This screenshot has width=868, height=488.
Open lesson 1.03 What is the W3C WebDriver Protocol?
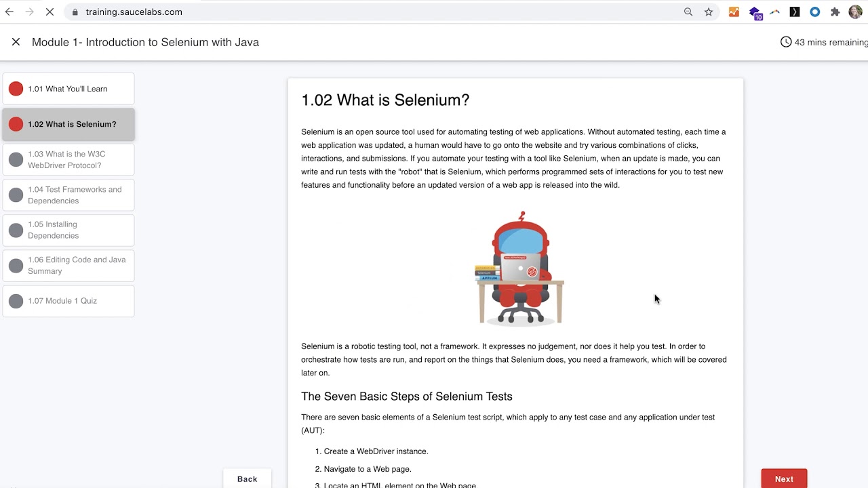pyautogui.click(x=68, y=159)
